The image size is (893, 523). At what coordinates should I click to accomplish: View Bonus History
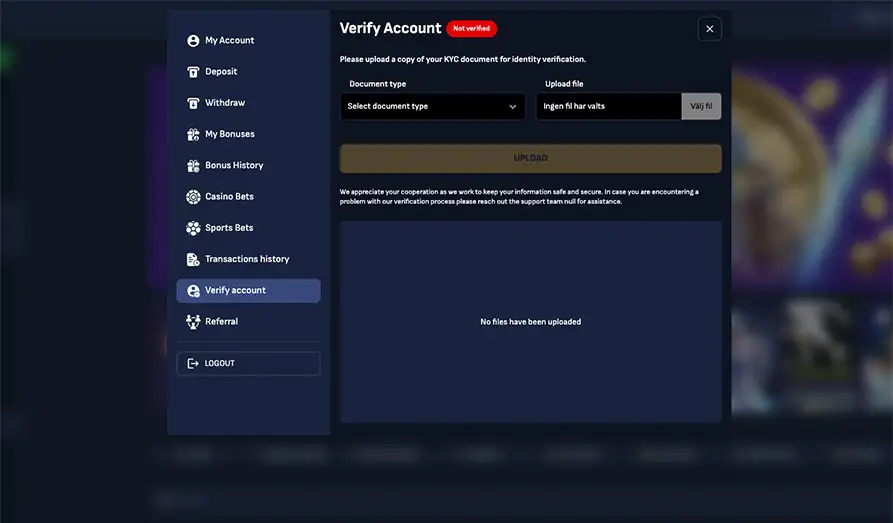coord(248,166)
